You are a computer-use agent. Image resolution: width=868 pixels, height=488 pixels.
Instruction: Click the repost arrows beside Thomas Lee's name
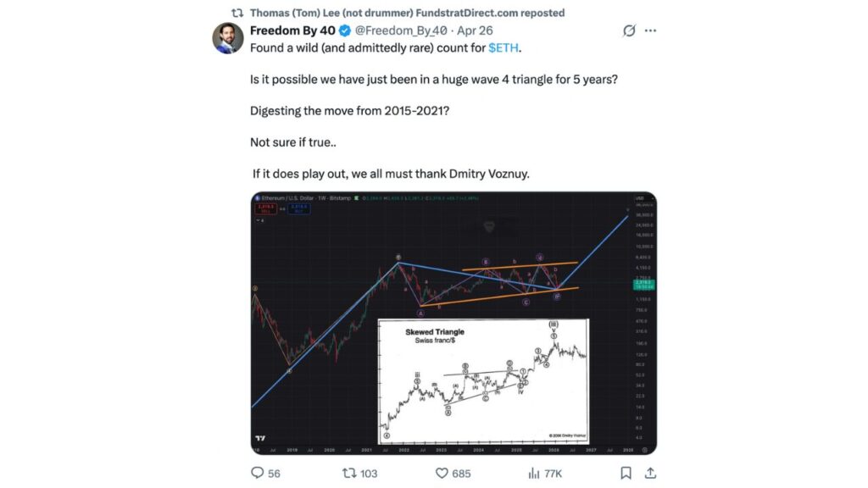click(x=236, y=13)
